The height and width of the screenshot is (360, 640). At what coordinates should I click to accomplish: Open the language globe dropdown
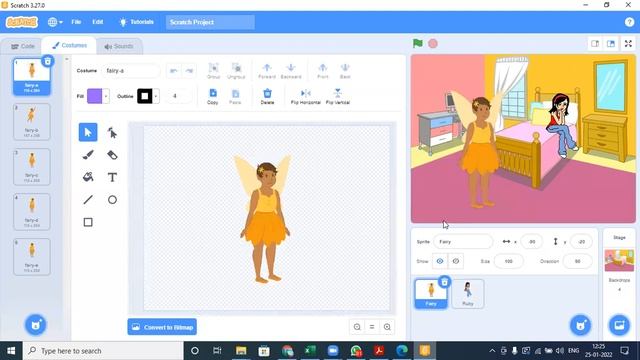[55, 22]
